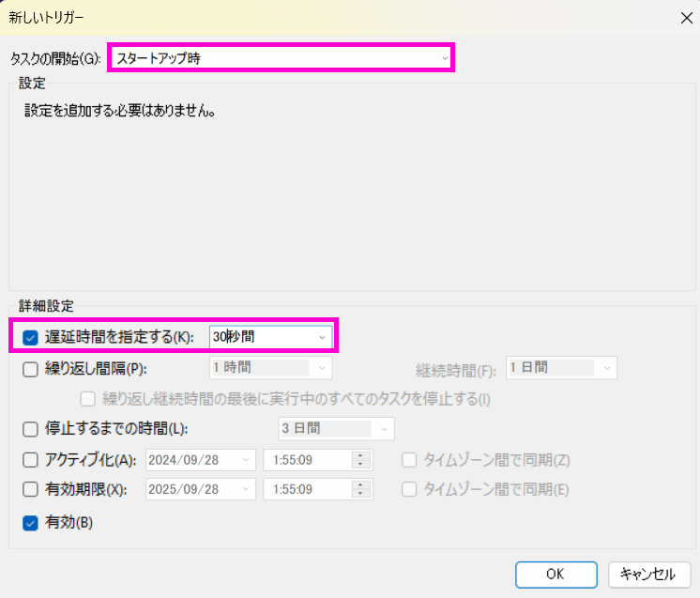Open the 2024/09/28 activation date picker

(x=201, y=460)
